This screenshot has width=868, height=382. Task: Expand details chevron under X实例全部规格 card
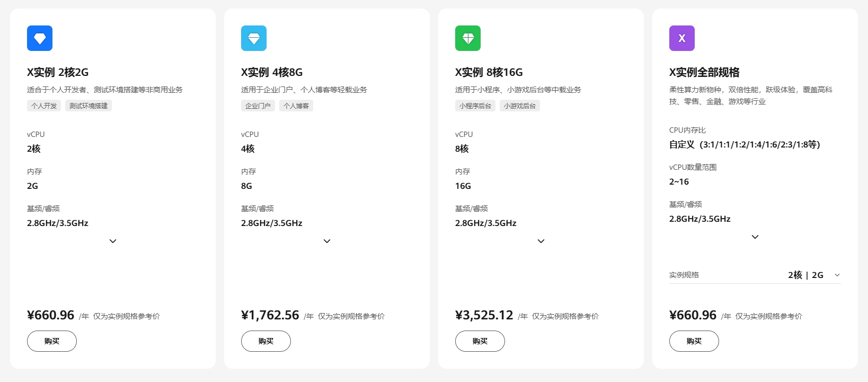point(755,237)
